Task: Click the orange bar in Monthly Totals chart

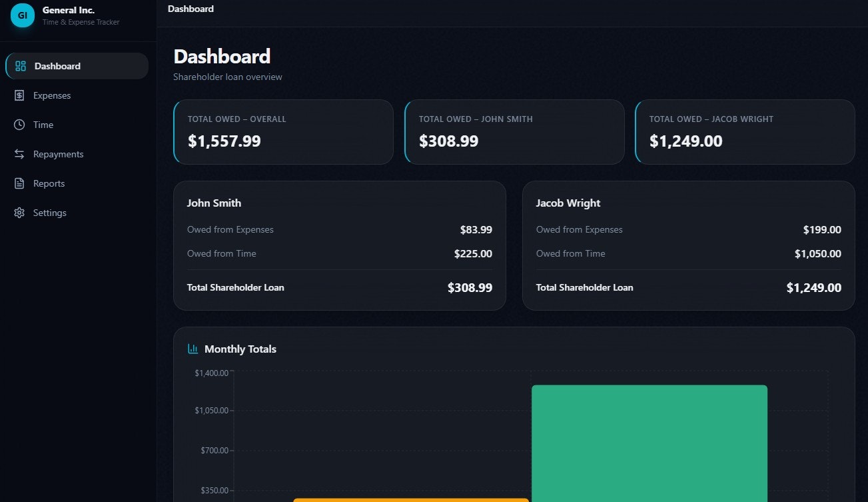Action: pyautogui.click(x=410, y=500)
